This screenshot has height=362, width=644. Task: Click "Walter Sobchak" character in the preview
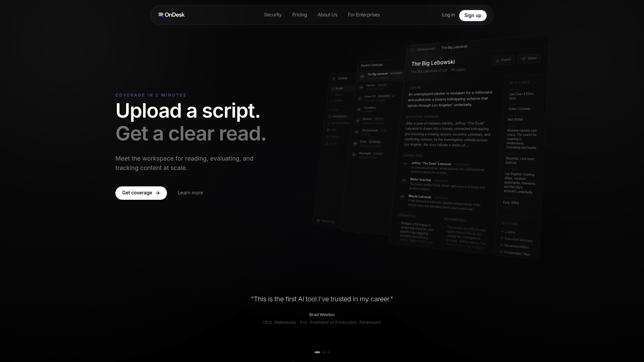(420, 180)
